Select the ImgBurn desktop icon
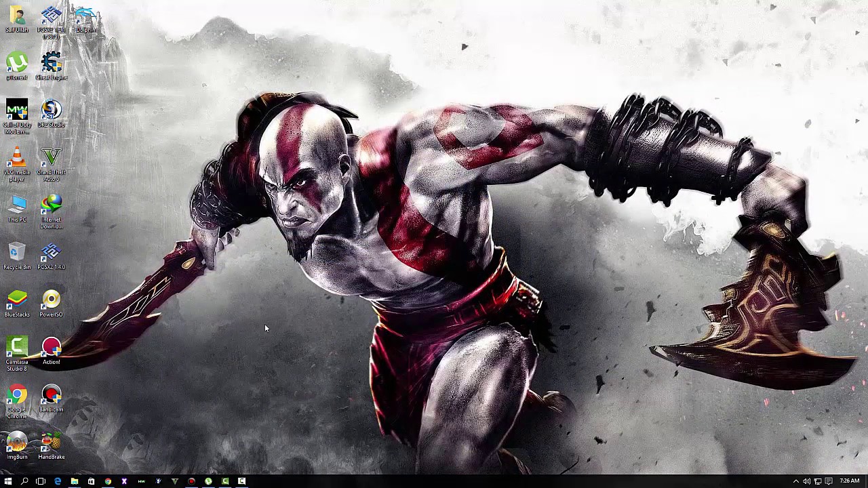Screen dimensions: 868x488 tap(17, 443)
